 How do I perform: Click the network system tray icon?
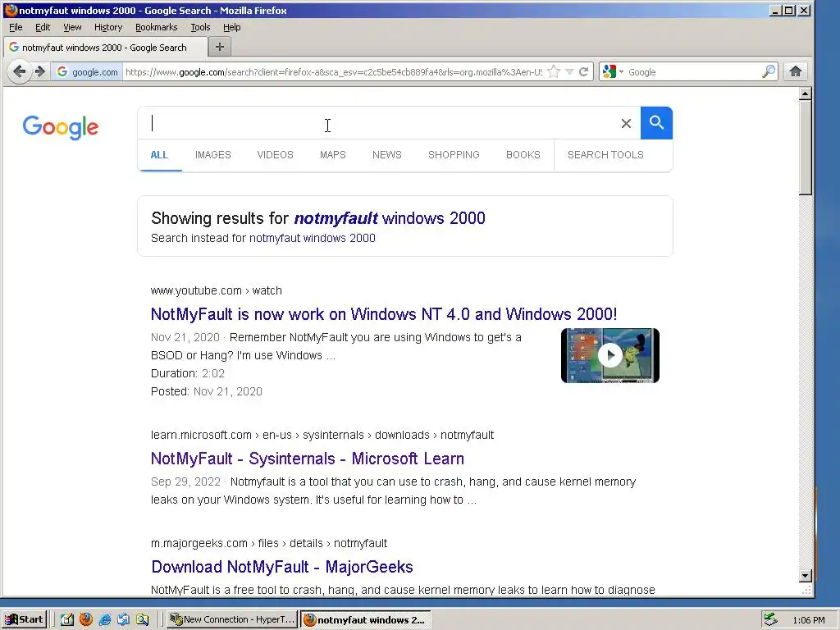770,620
